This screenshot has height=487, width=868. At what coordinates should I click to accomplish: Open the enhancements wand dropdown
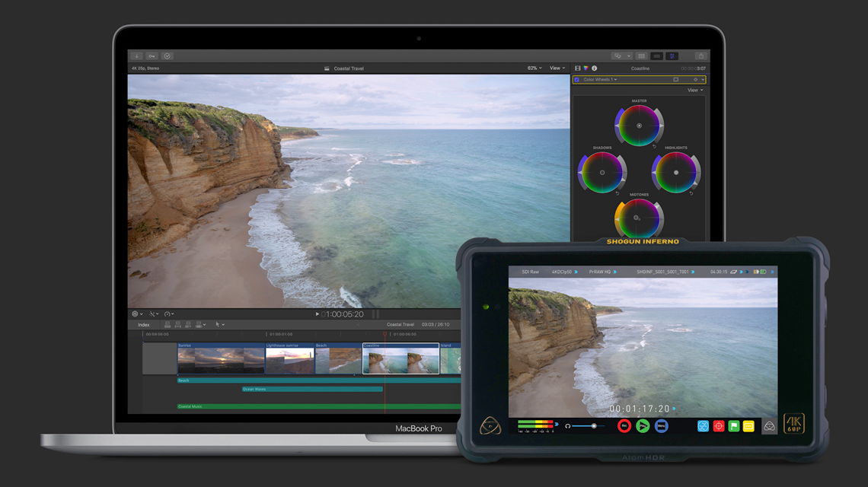pyautogui.click(x=154, y=314)
